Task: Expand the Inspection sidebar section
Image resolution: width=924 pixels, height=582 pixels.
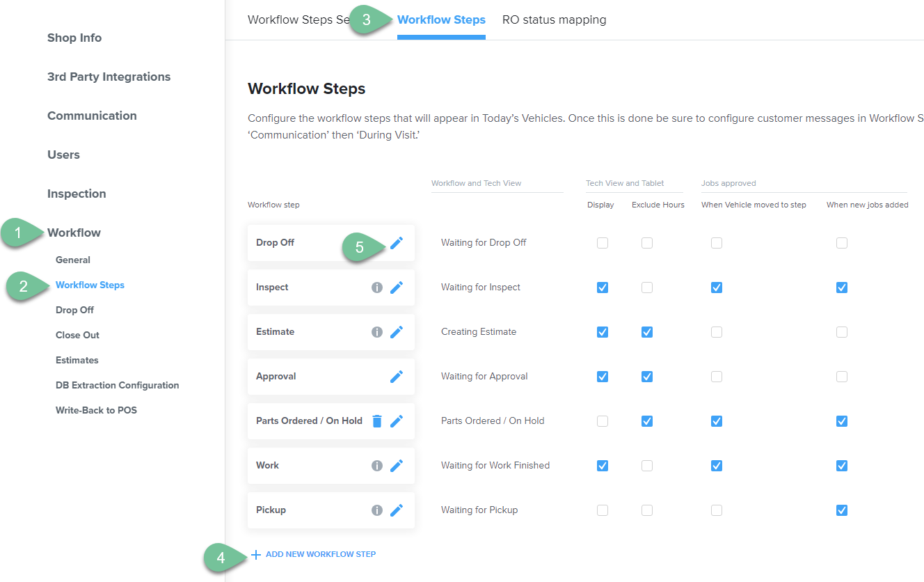Action: coord(77,194)
